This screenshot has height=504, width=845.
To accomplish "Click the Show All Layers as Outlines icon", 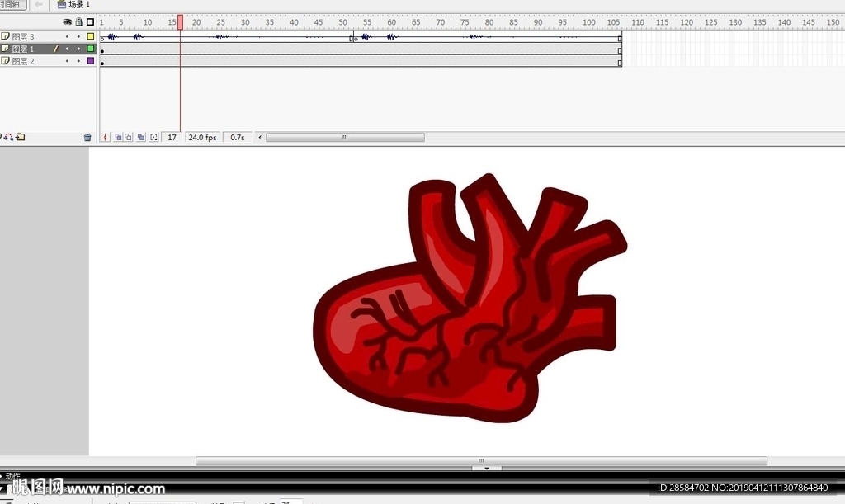I will tap(91, 22).
